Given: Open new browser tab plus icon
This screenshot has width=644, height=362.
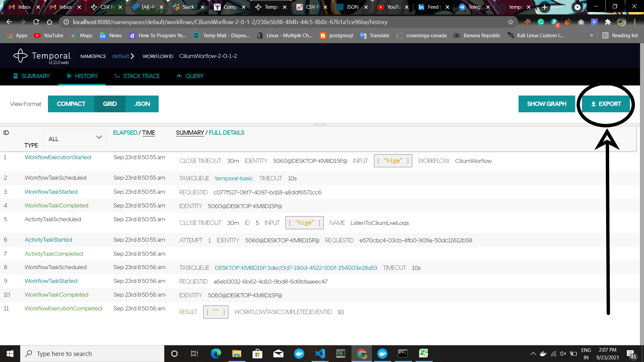Looking at the screenshot, I should pyautogui.click(x=545, y=7).
